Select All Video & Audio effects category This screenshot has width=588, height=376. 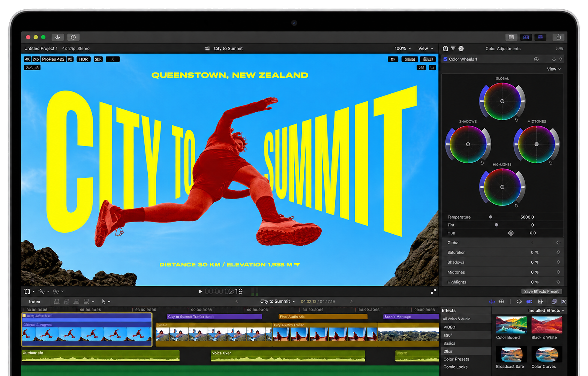[x=466, y=319]
